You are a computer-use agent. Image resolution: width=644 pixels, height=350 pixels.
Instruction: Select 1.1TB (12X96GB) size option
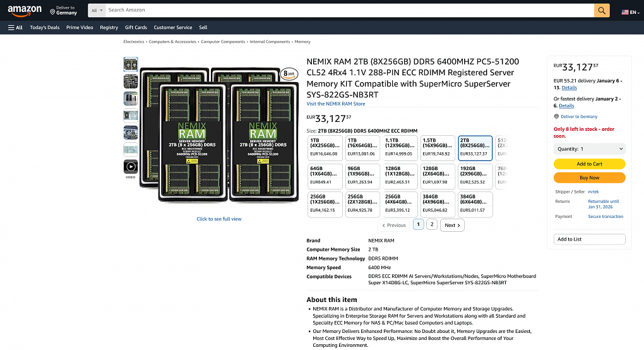coord(400,148)
